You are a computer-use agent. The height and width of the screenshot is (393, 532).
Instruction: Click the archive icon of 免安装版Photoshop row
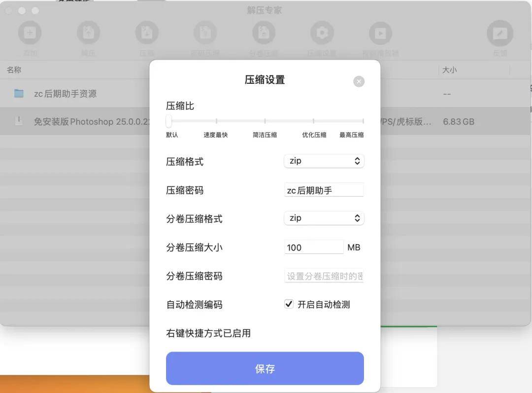click(x=19, y=120)
